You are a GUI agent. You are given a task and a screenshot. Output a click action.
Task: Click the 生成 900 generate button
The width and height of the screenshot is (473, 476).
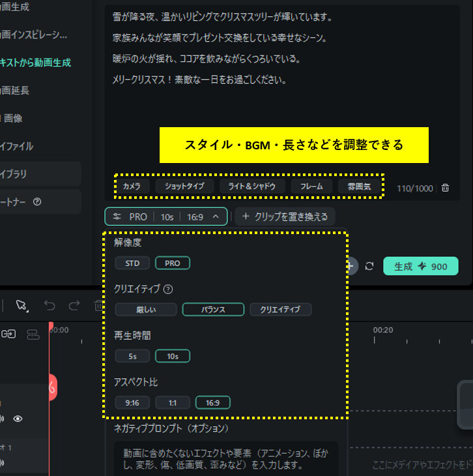[x=420, y=266]
